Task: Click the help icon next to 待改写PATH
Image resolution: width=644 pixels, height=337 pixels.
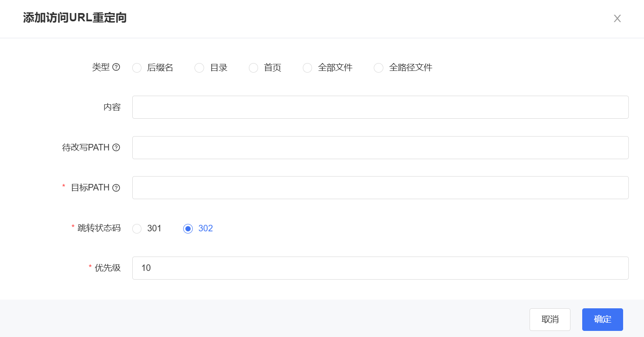Action: (116, 147)
